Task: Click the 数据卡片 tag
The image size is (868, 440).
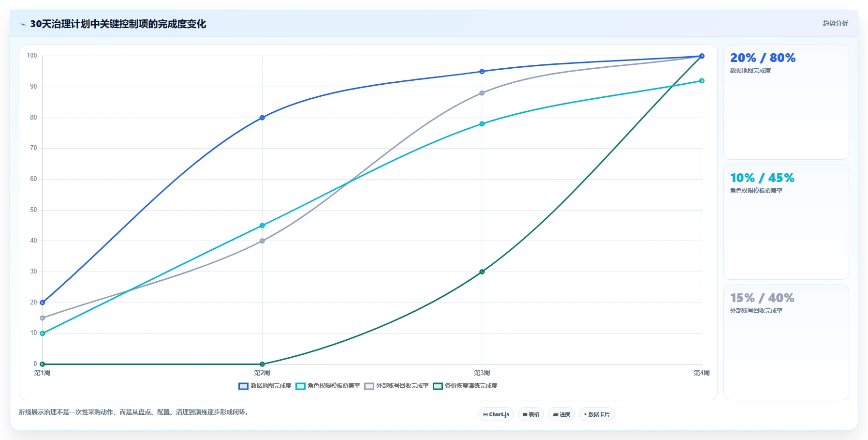Action: click(597, 414)
